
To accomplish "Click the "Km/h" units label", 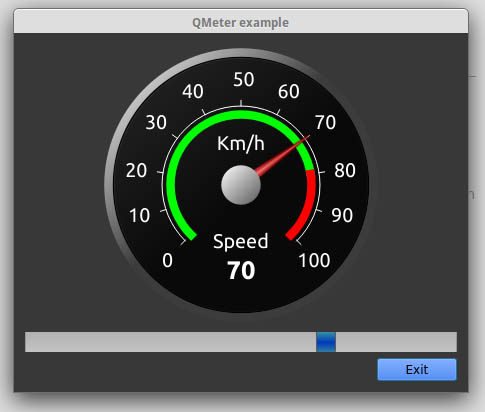I will click(241, 144).
